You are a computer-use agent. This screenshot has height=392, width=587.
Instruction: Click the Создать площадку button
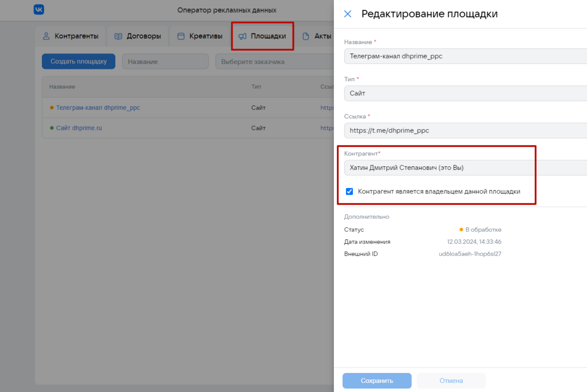[78, 61]
